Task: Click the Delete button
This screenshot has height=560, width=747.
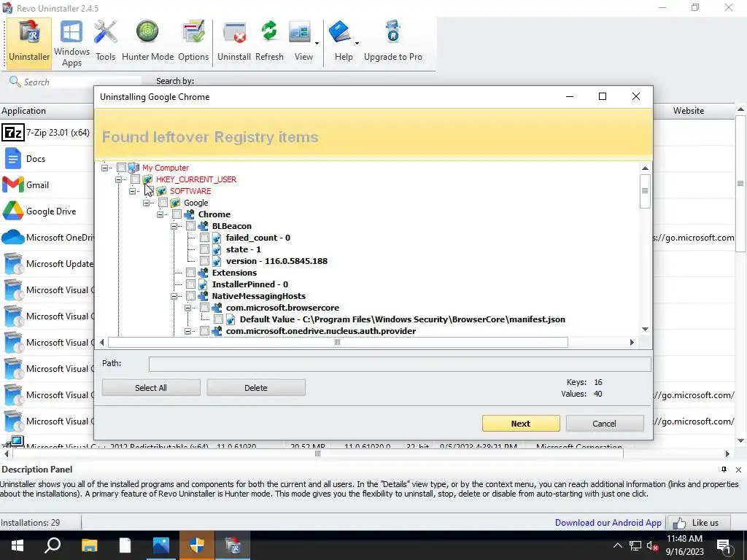Action: pos(256,388)
